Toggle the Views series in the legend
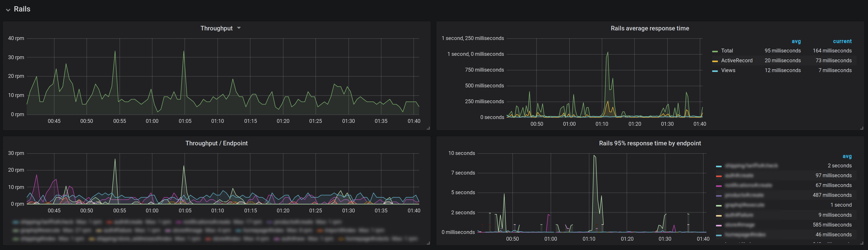The width and height of the screenshot is (868, 250). 728,70
